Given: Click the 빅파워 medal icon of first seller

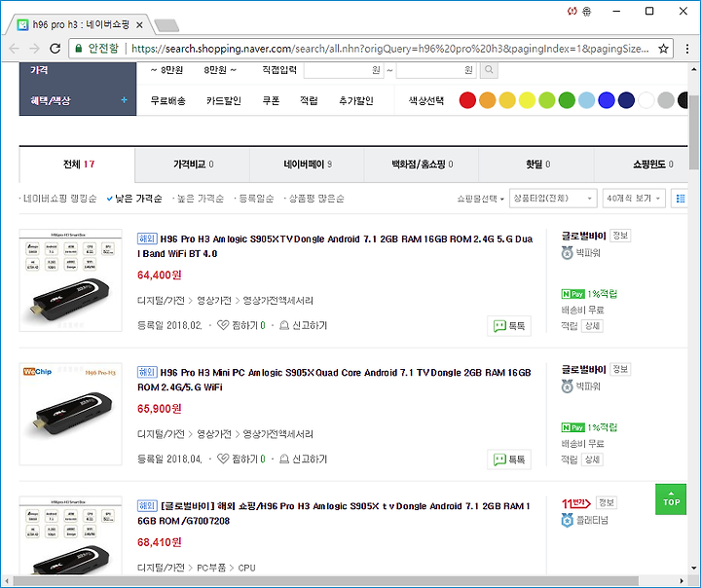Looking at the screenshot, I should tap(567, 253).
